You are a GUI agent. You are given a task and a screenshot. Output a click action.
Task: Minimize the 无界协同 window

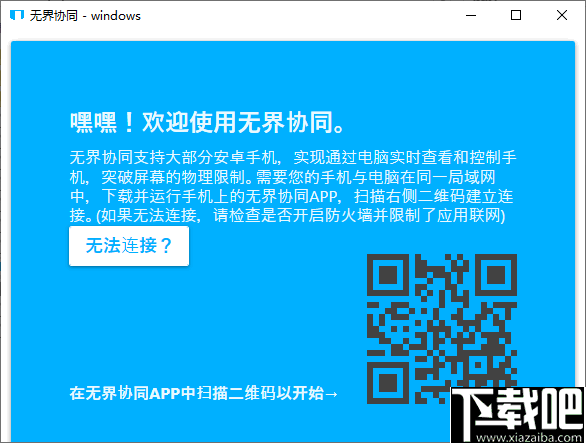(x=471, y=15)
